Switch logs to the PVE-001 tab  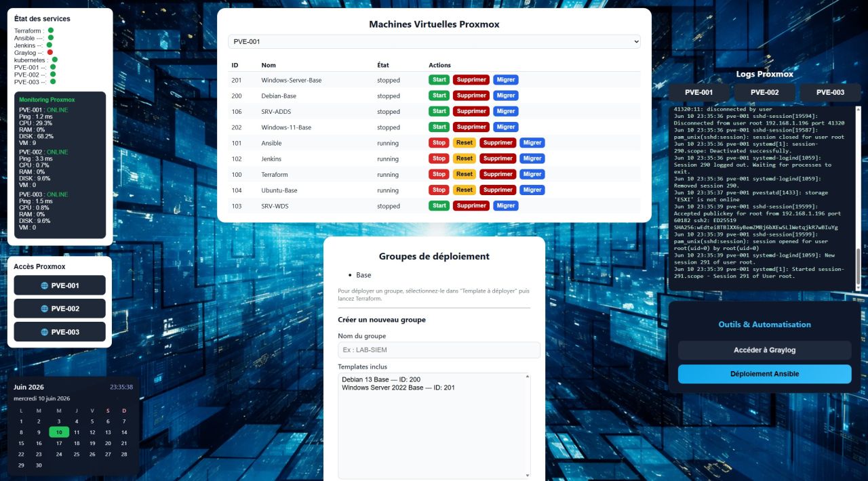pyautogui.click(x=698, y=92)
